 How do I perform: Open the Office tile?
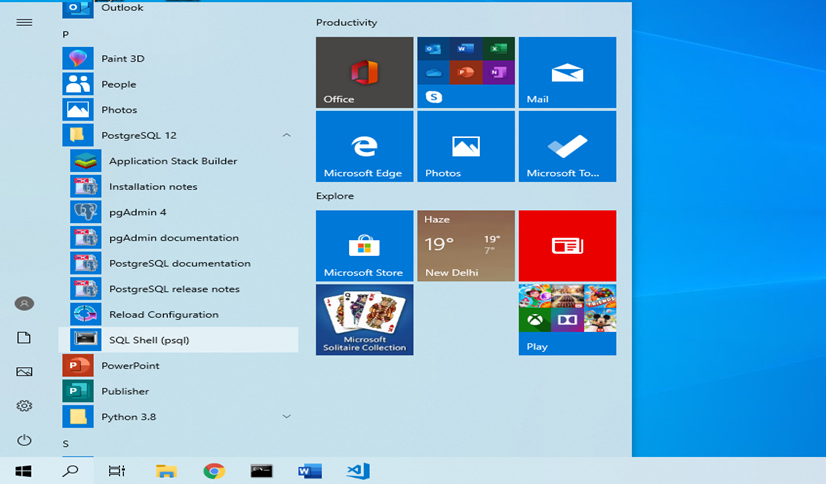click(x=364, y=72)
